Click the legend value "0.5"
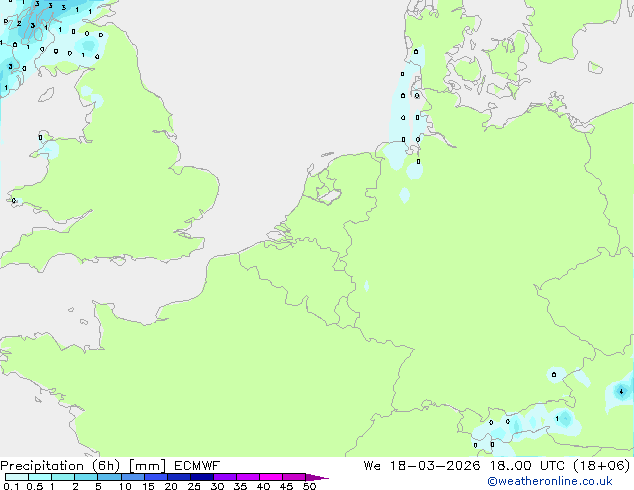This screenshot has height=490, width=634. (35, 486)
